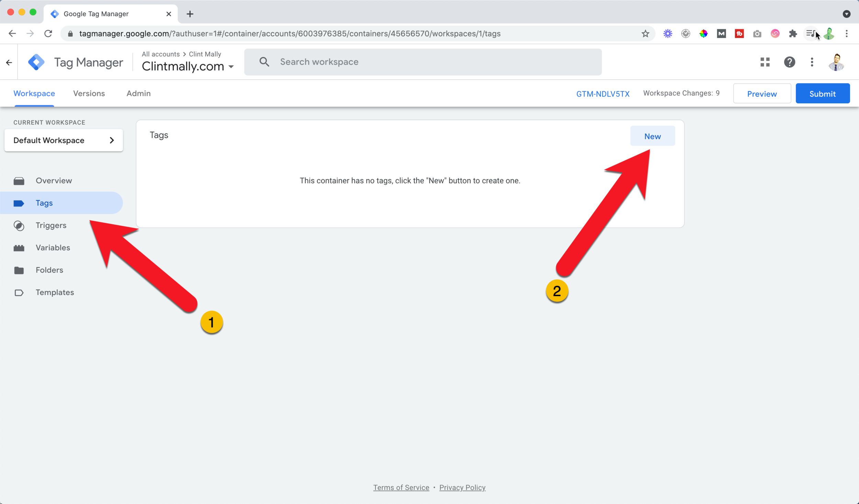This screenshot has height=504, width=859.
Task: Switch to the Versions tab
Action: (89, 93)
